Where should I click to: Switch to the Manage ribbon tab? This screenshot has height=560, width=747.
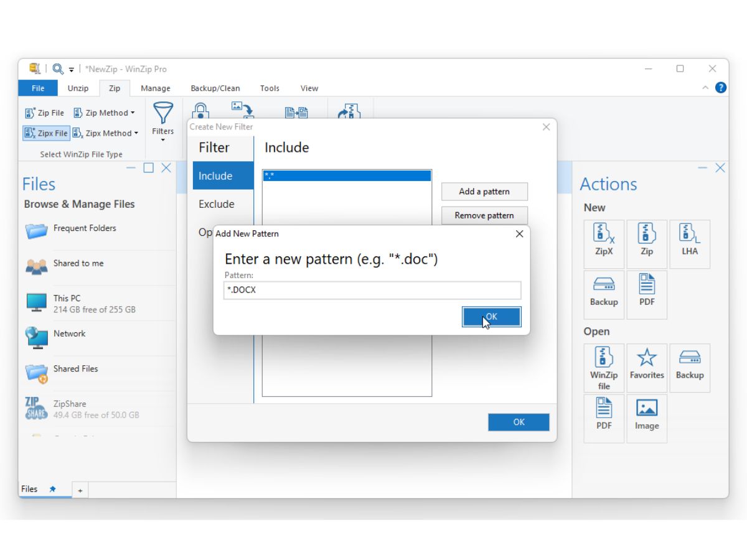coord(155,88)
